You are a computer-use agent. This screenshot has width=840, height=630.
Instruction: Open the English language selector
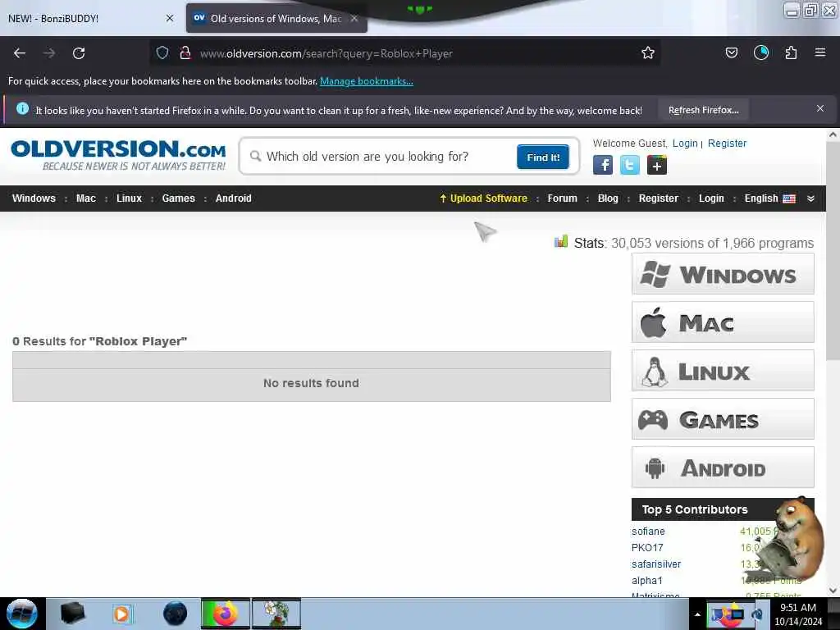tap(769, 199)
